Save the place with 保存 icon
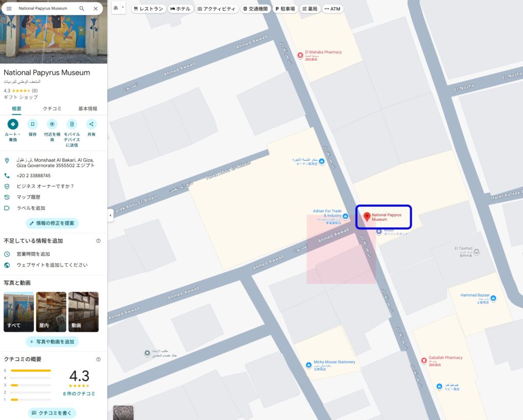 [33, 124]
